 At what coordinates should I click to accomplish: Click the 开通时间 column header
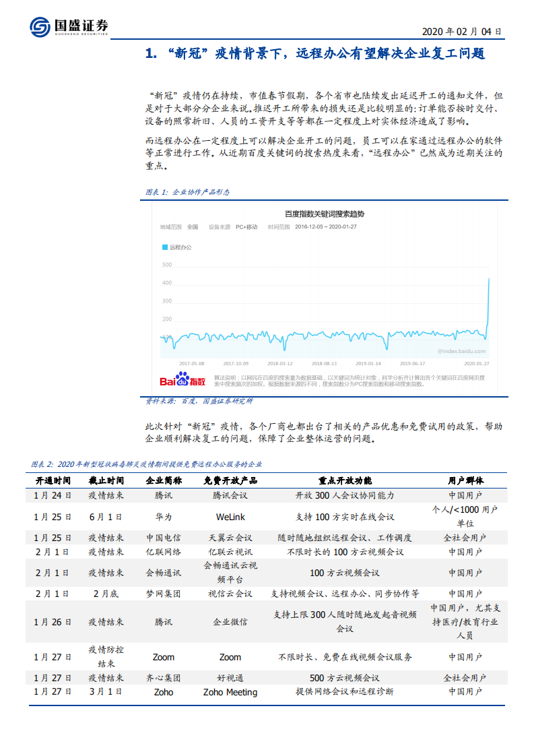tap(53, 480)
